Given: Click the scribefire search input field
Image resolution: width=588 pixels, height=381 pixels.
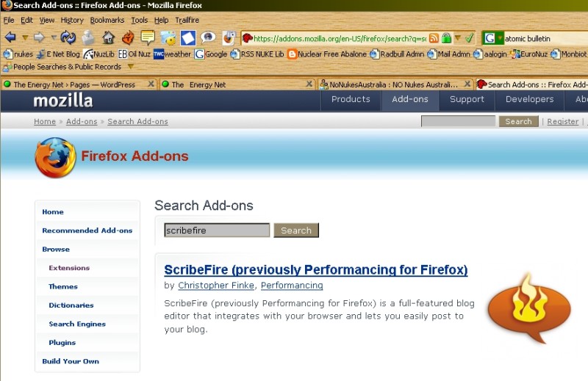Looking at the screenshot, I should tap(217, 230).
